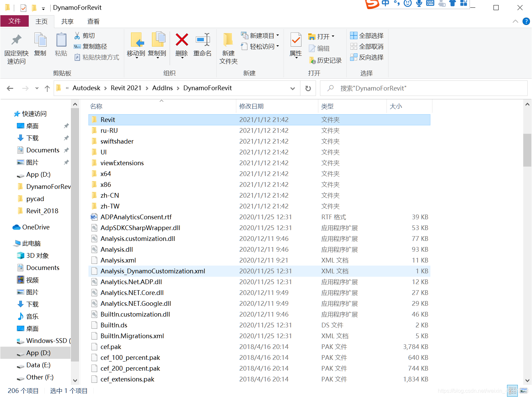Click the Refresh icon beside address bar

(x=308, y=88)
